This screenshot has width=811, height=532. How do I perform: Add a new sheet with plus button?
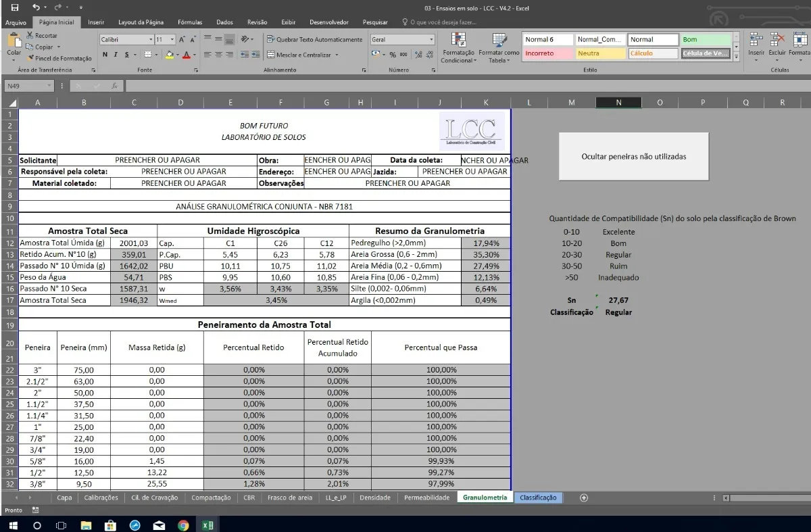point(584,498)
